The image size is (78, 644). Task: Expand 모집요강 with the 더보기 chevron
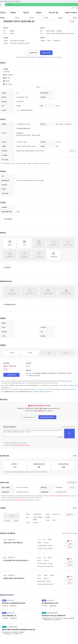click(x=39, y=87)
